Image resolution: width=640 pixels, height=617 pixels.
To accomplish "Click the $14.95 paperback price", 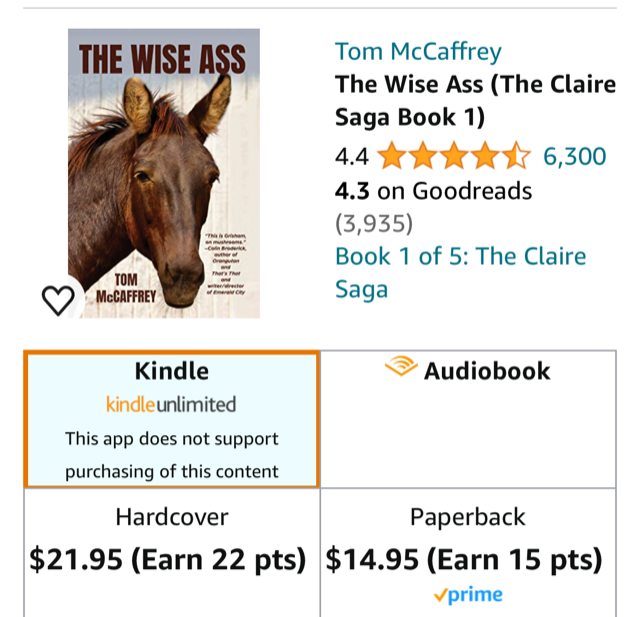I will point(372,559).
